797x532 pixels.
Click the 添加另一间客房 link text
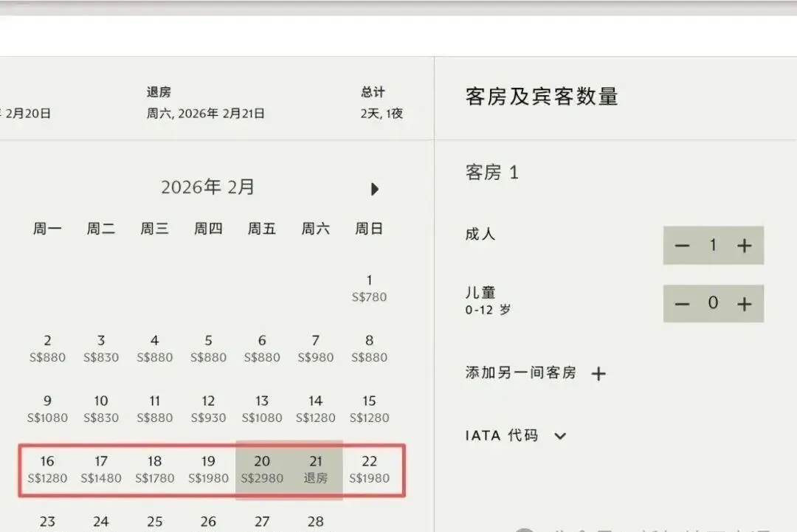[x=520, y=373]
